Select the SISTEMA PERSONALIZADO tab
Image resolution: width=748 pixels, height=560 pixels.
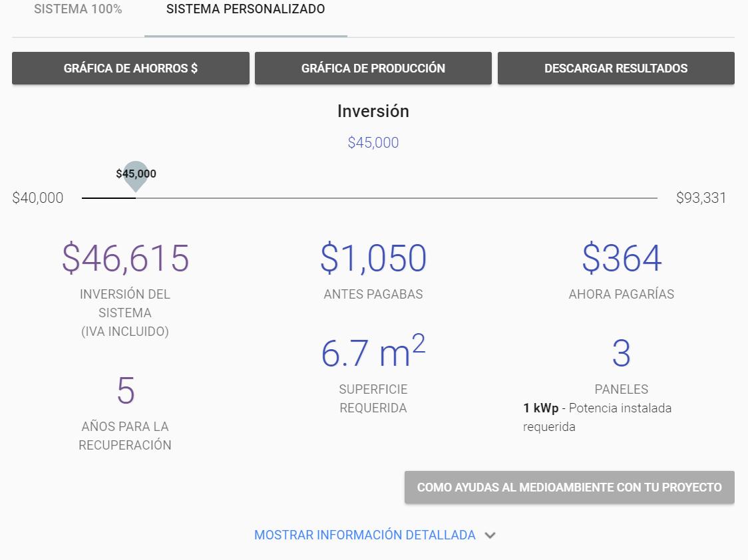[x=246, y=9]
